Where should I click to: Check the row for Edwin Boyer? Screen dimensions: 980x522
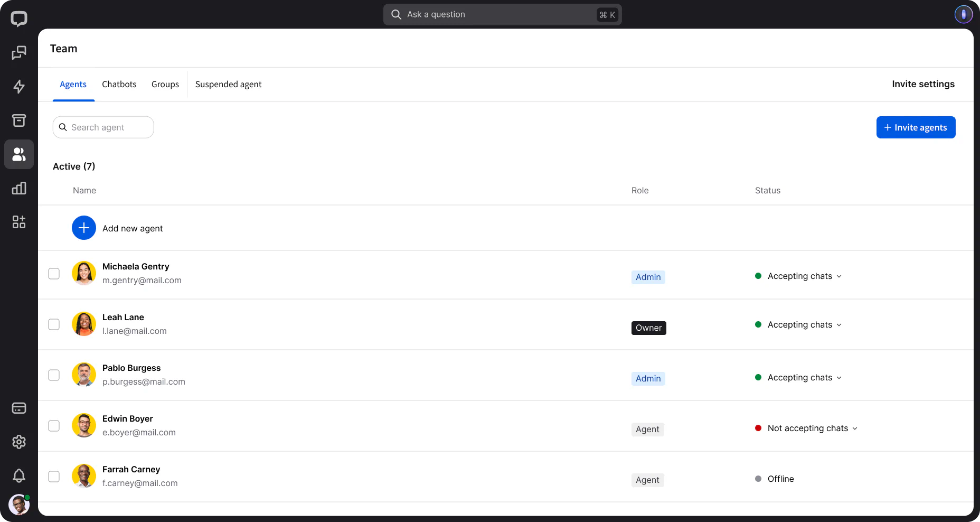(x=54, y=426)
